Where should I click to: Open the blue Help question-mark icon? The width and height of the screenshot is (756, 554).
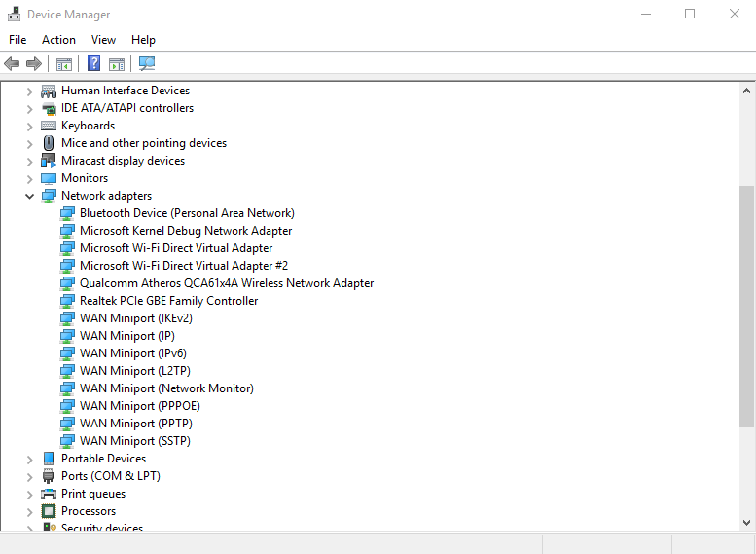click(93, 63)
